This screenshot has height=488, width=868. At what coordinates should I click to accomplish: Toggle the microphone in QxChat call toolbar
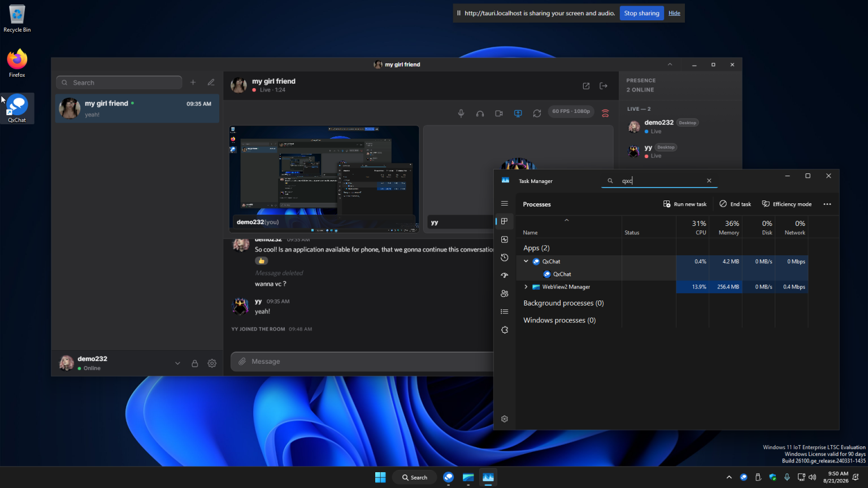(x=461, y=114)
